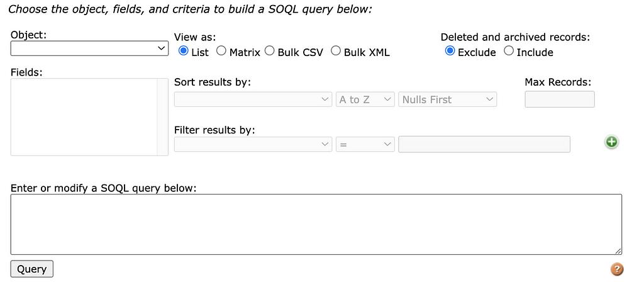Screen dimensions: 644x282
Task: Select the List view radio button
Action: 184,51
